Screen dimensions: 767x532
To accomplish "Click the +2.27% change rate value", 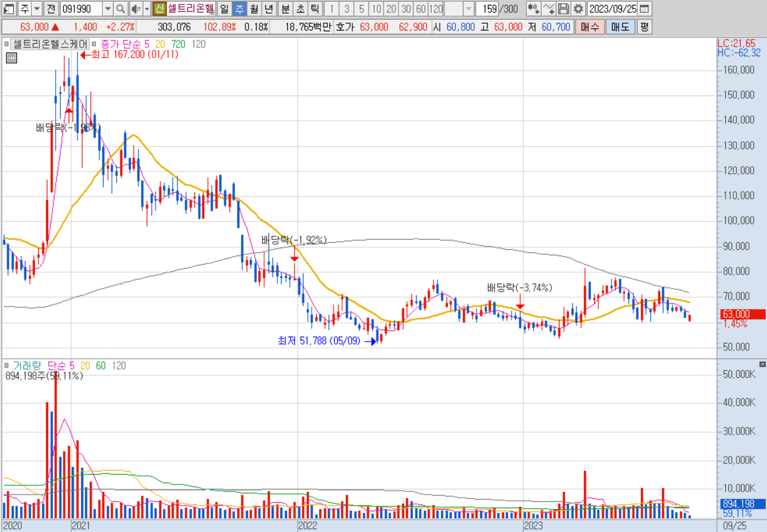I will pos(121,27).
